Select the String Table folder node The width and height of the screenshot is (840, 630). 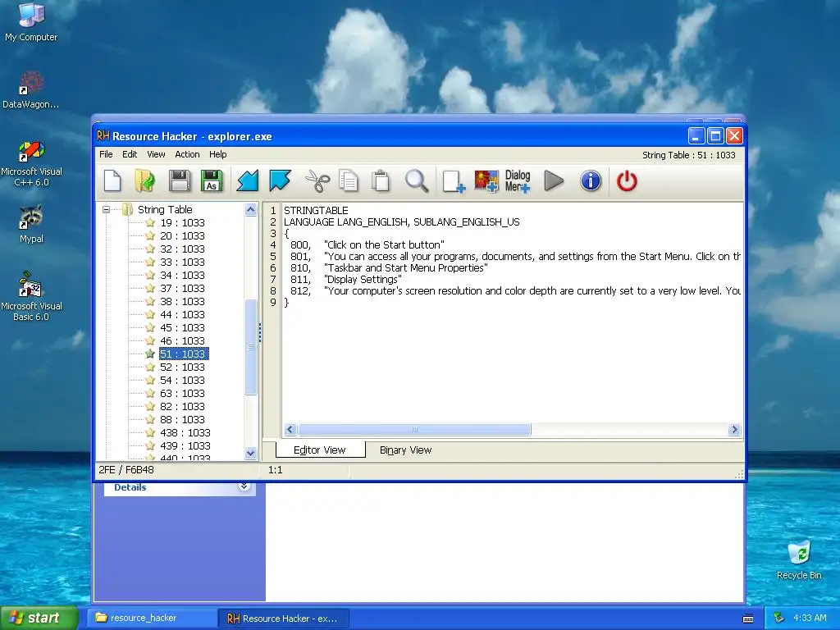165,209
